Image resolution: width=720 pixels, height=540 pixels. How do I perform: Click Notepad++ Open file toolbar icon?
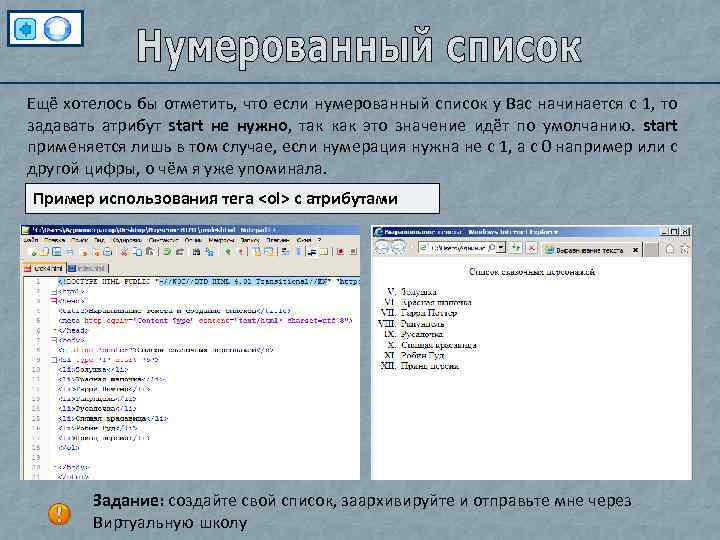click(x=44, y=252)
